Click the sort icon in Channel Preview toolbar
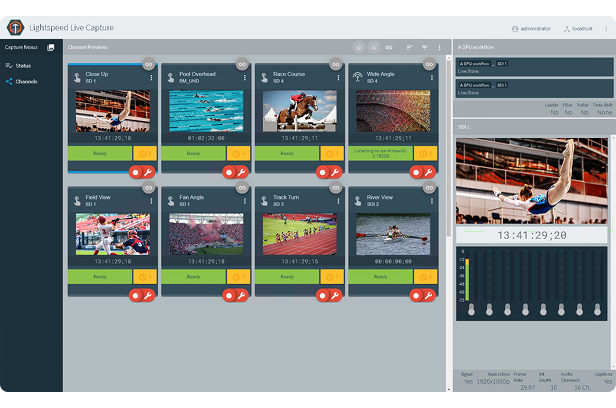The width and height of the screenshot is (616, 408). click(x=409, y=47)
